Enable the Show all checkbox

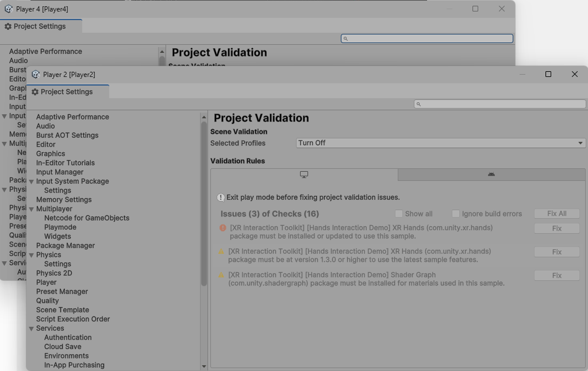point(398,213)
